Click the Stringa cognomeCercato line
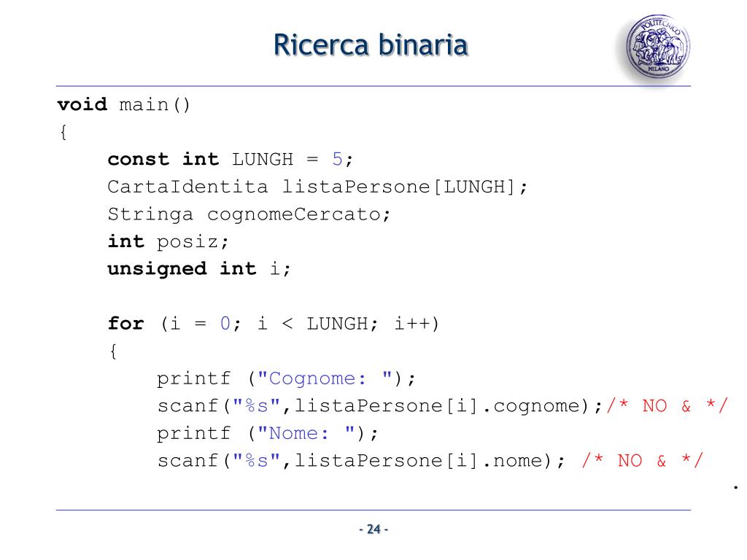This screenshot has height=560, width=747. (x=249, y=214)
